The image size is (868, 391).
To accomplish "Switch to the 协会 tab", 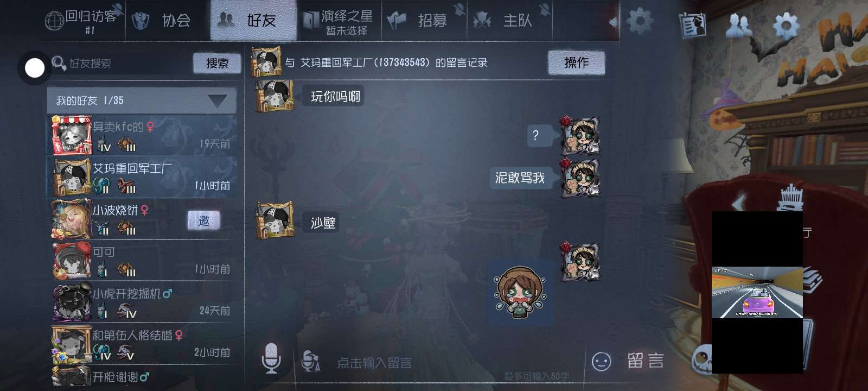I will click(168, 21).
